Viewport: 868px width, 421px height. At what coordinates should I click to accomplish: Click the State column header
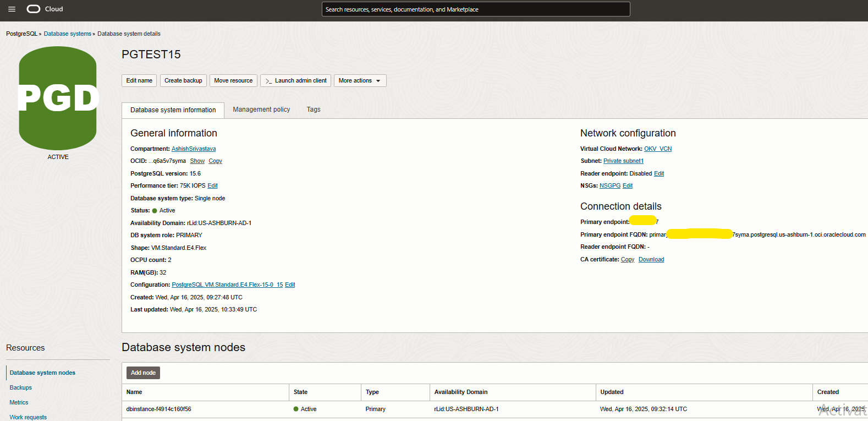pos(300,392)
